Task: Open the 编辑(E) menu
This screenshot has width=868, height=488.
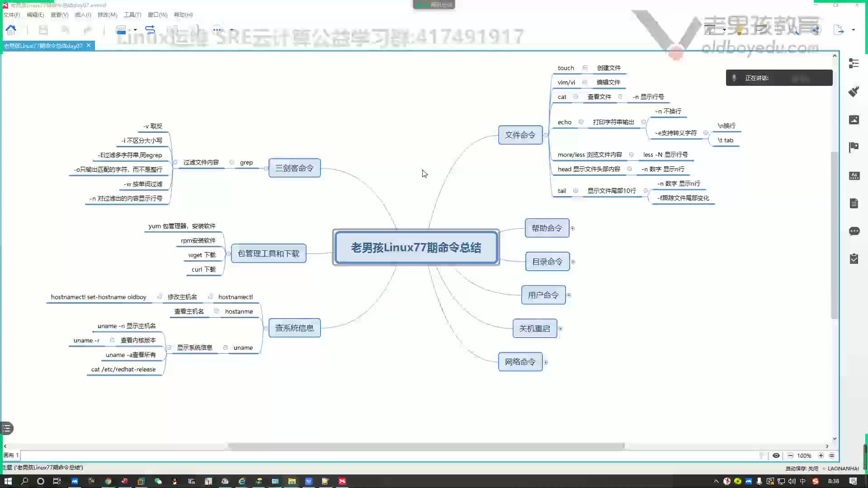Action: [35, 15]
